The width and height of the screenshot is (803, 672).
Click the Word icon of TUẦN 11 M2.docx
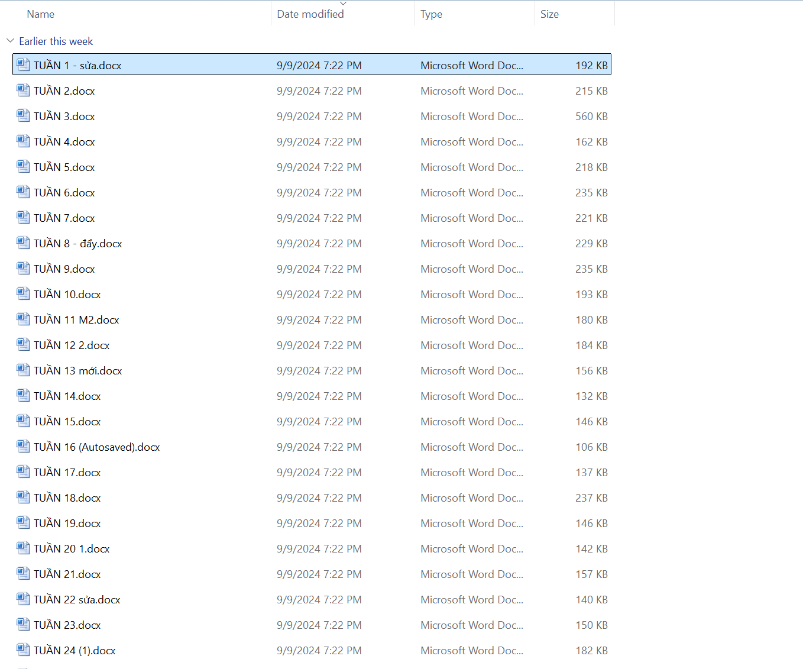tap(23, 319)
